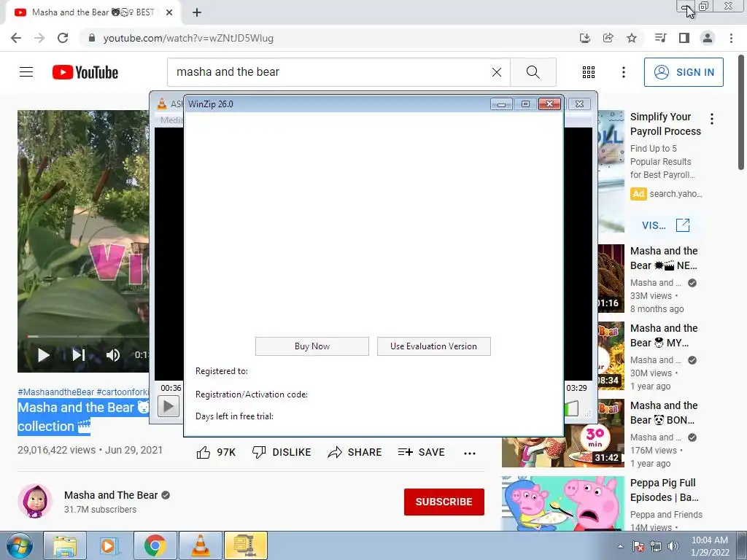This screenshot has width=747, height=560.
Task: Click the YouTube search magnifier button
Action: click(x=533, y=72)
